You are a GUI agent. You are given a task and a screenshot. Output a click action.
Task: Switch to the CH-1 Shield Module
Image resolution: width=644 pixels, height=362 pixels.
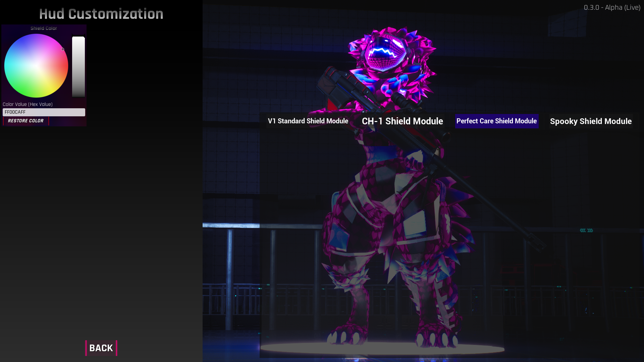(x=402, y=121)
